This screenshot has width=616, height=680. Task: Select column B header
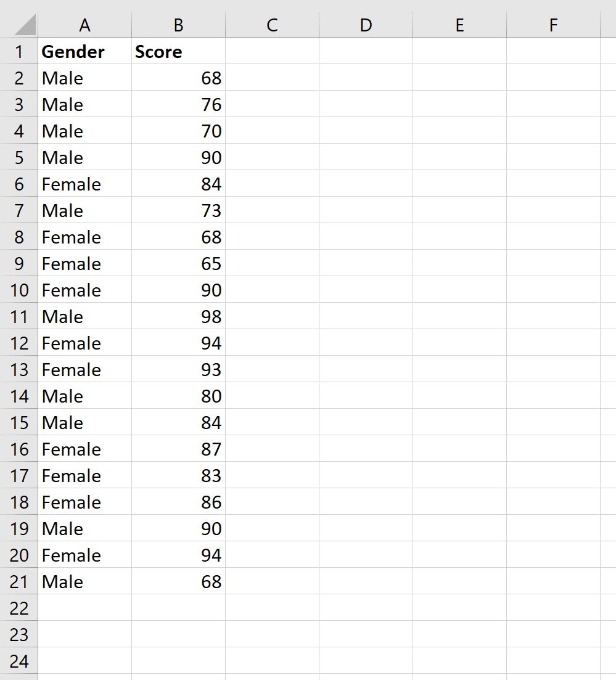coord(178,25)
